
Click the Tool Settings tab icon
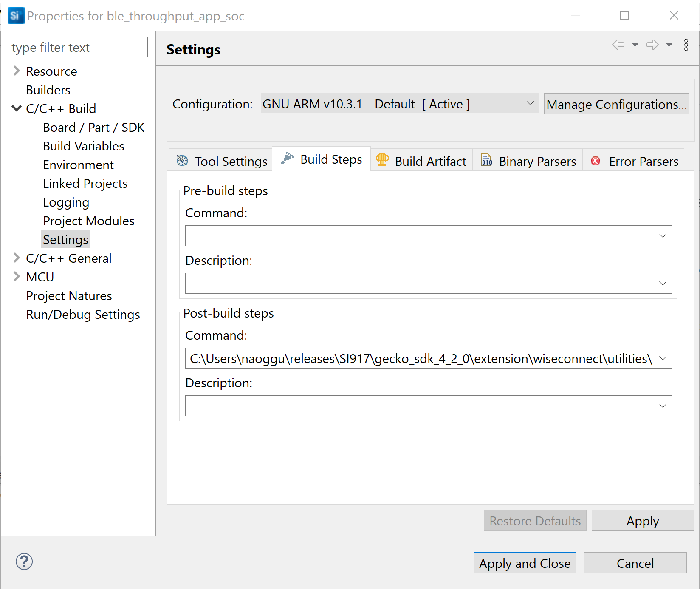pos(182,161)
